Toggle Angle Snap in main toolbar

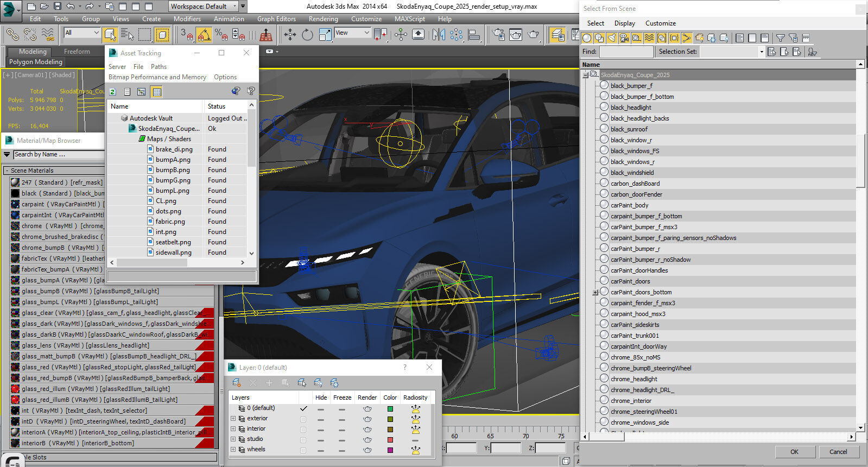pyautogui.click(x=204, y=35)
